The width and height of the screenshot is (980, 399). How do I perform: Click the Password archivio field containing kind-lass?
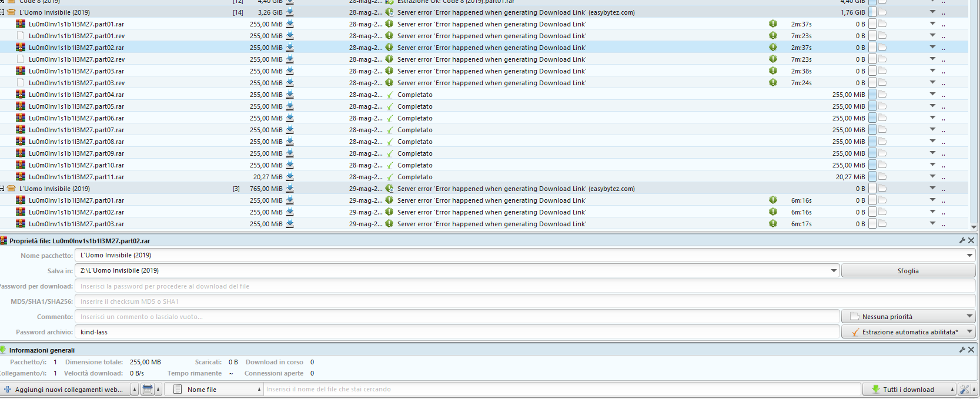click(457, 332)
